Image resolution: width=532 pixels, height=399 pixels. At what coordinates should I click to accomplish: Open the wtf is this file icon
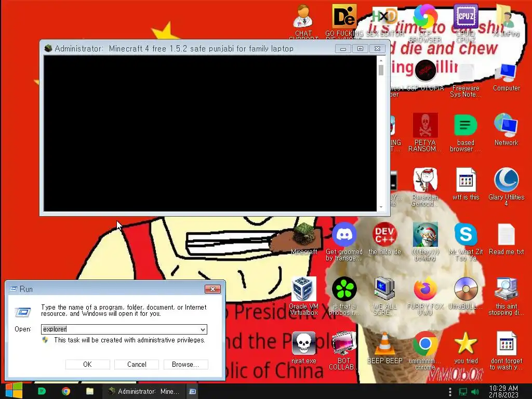(465, 184)
